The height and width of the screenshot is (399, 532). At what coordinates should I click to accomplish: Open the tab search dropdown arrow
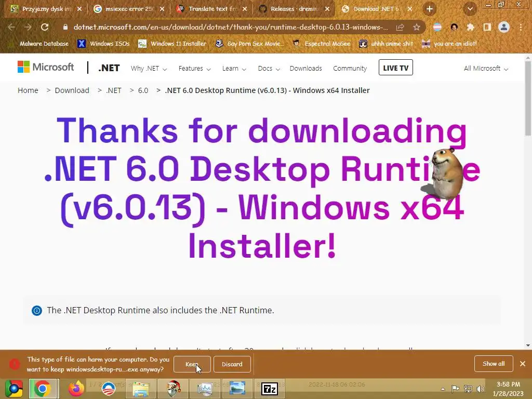(470, 9)
